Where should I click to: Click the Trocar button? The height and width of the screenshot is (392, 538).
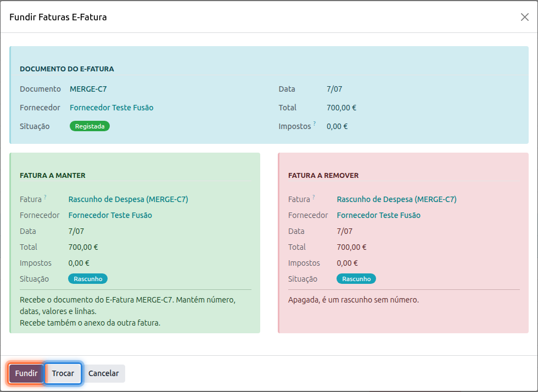63,373
